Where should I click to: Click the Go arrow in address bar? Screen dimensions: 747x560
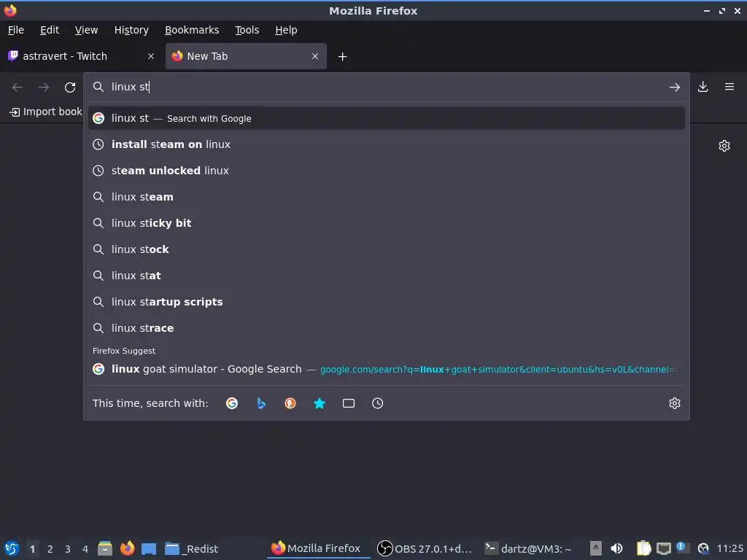pos(675,87)
